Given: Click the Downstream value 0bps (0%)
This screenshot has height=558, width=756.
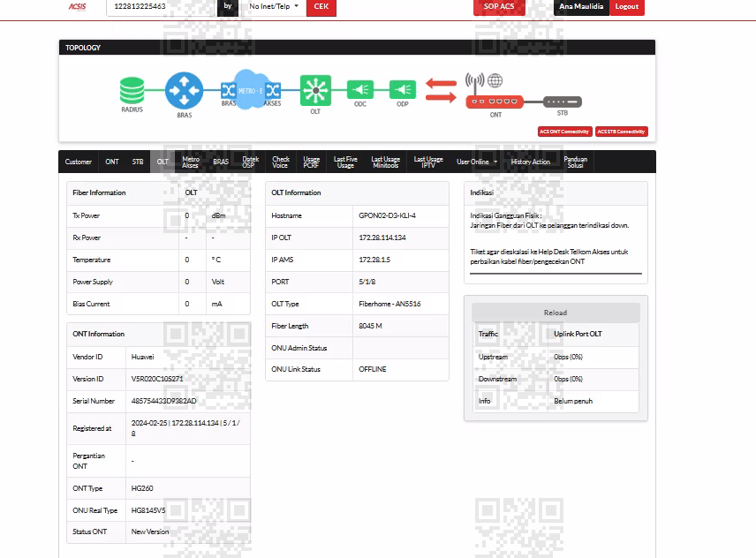Looking at the screenshot, I should pyautogui.click(x=568, y=380).
